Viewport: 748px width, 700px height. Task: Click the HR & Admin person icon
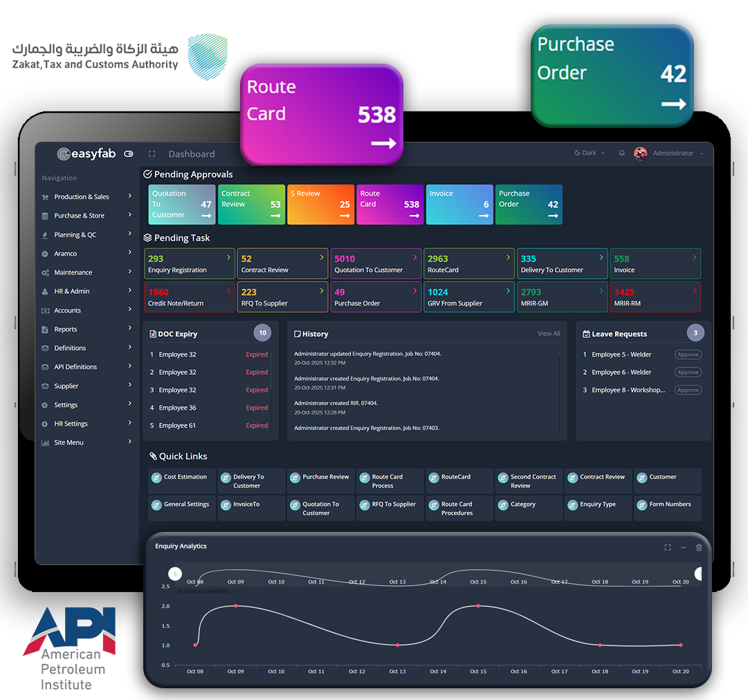point(45,291)
